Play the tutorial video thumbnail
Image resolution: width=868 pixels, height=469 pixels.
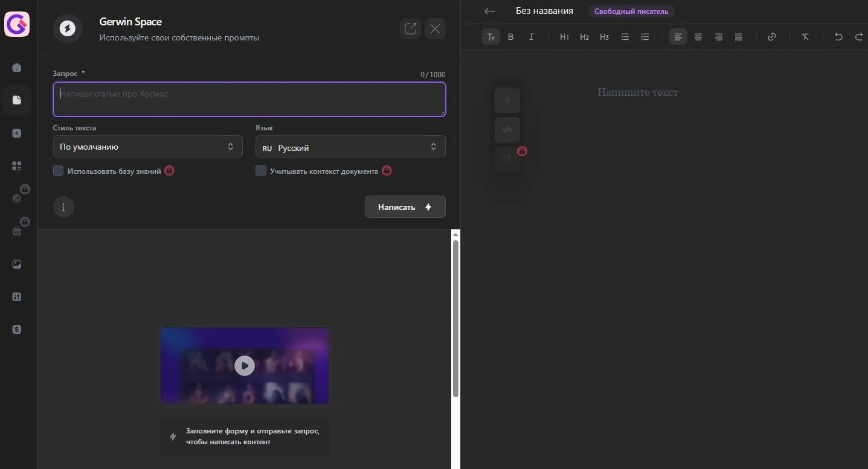pyautogui.click(x=245, y=366)
